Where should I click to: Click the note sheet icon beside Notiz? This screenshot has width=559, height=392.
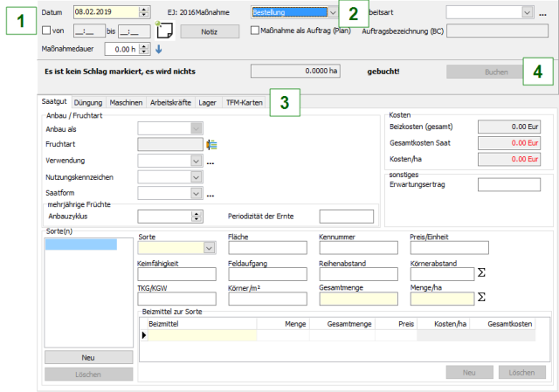(x=164, y=31)
